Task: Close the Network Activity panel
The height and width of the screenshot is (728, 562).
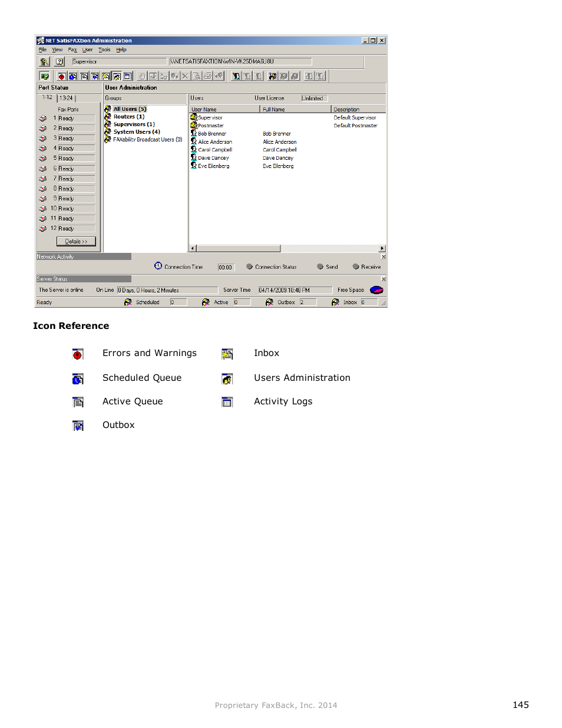Action: point(384,257)
